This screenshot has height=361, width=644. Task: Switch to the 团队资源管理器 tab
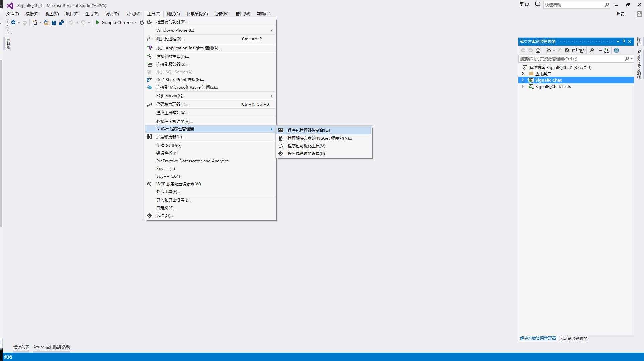(x=573, y=338)
